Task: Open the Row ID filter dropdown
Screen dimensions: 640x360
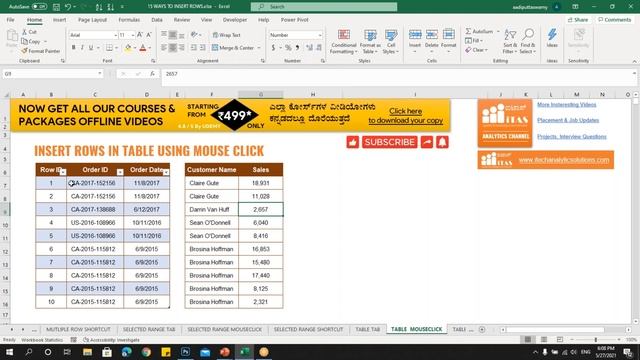Action: 63,172
